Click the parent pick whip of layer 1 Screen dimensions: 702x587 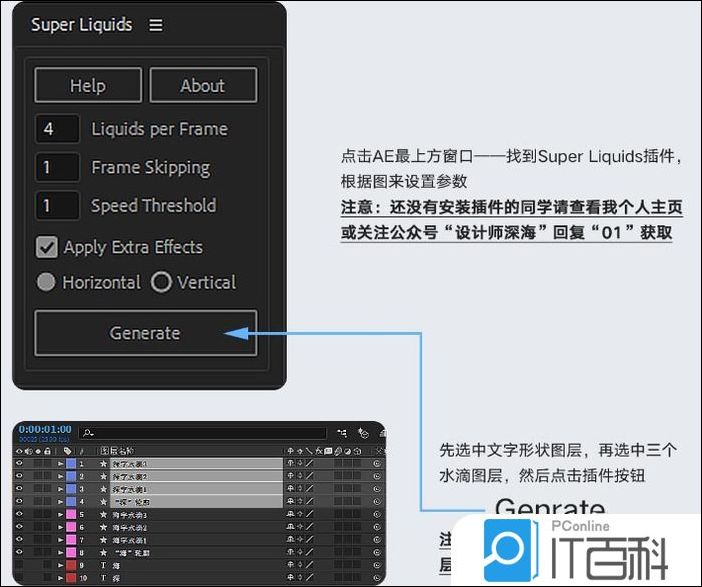[x=377, y=464]
